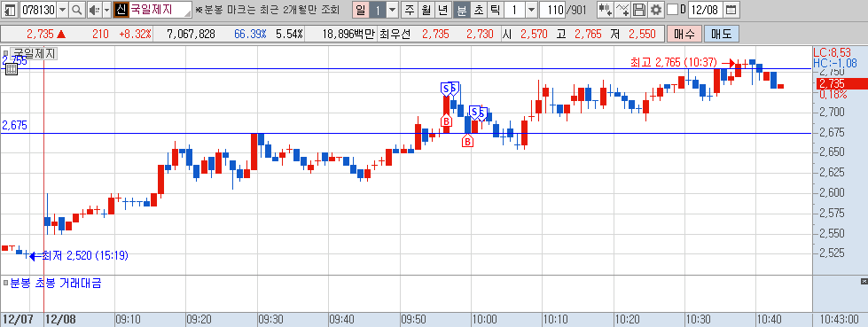Select the weekly (주) chart tab
Viewport: 868px width, 327px height.
pyautogui.click(x=409, y=10)
